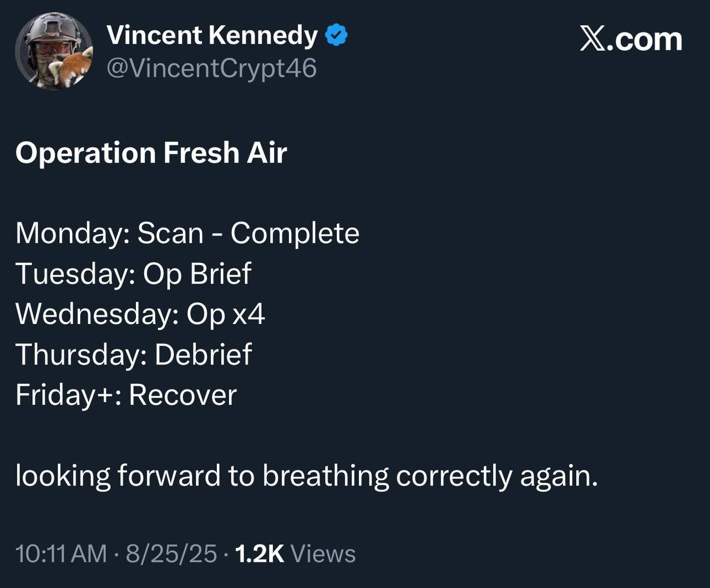Screen dimensions: 710x588
Task: Click the 8/25/25 post date
Action: [171, 554]
